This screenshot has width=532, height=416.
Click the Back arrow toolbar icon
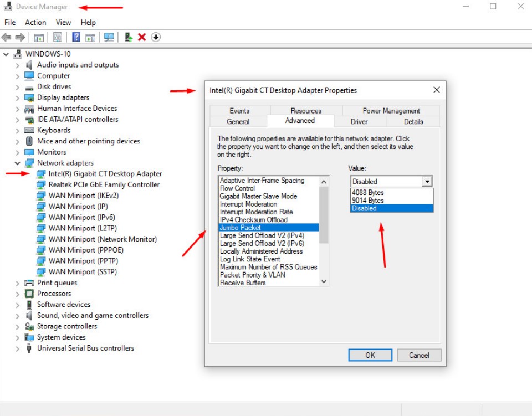pyautogui.click(x=7, y=37)
